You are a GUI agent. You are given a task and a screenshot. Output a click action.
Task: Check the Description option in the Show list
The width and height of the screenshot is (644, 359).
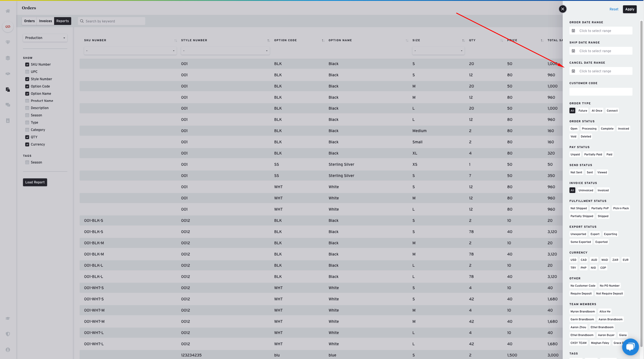click(x=27, y=108)
